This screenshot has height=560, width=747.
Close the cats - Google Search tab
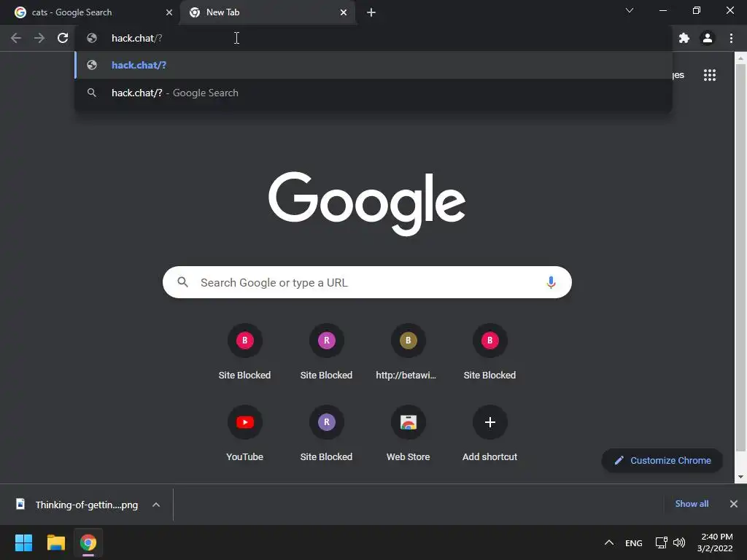[169, 12]
